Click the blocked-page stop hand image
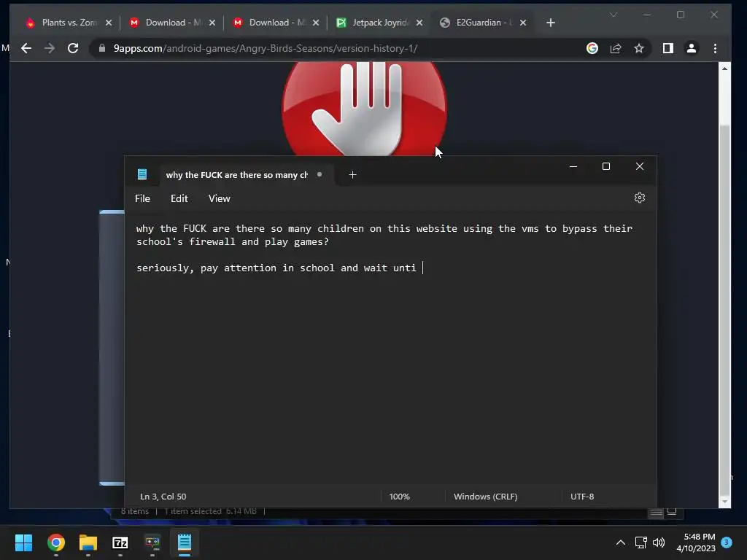The image size is (747, 560). tap(365, 109)
